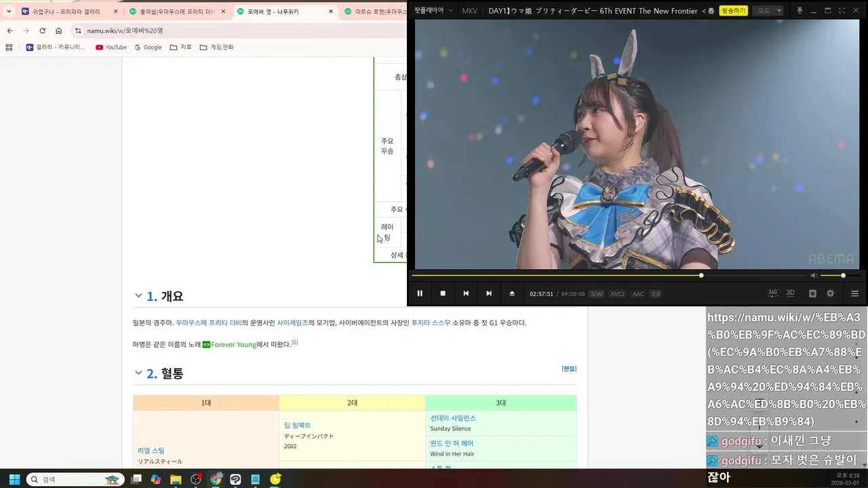Click the [편집] link for 혈통
This screenshot has width=868, height=488.
569,369
